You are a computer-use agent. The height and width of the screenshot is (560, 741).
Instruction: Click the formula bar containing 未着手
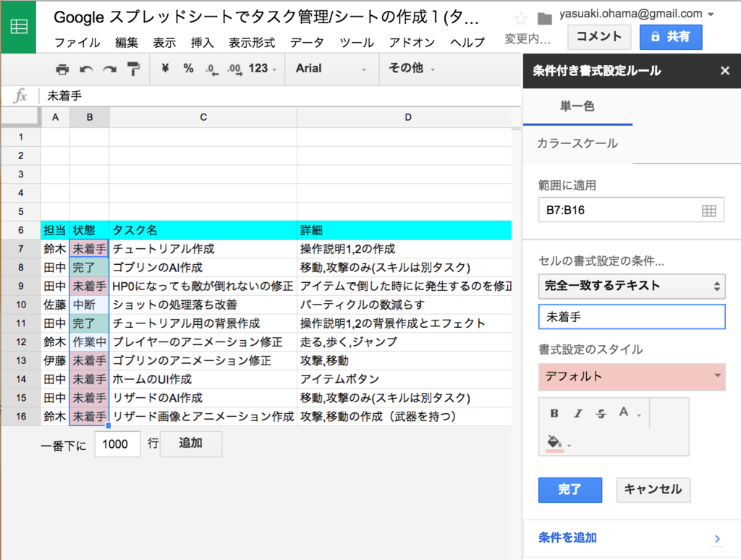coord(279,96)
